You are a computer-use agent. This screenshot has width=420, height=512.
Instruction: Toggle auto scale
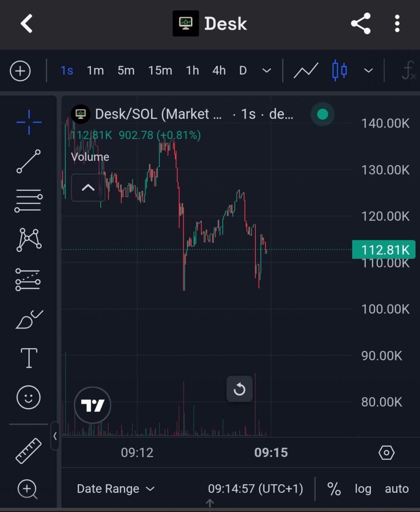click(397, 489)
